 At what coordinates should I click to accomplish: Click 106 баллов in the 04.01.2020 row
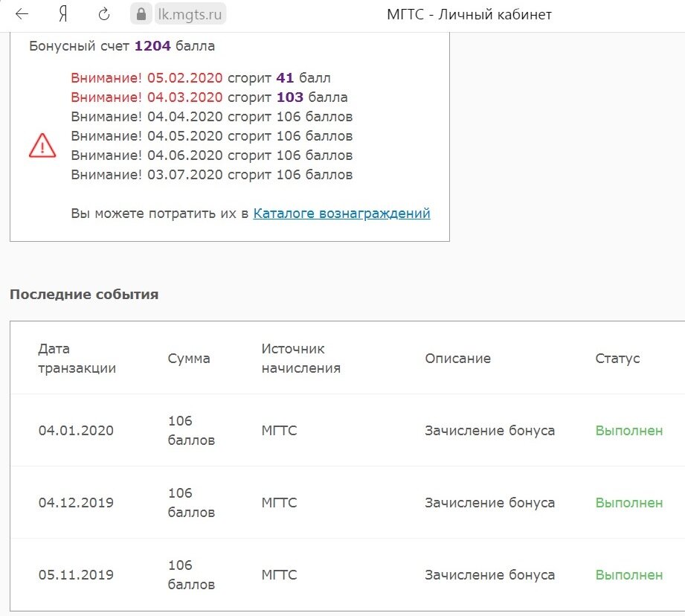point(191,430)
